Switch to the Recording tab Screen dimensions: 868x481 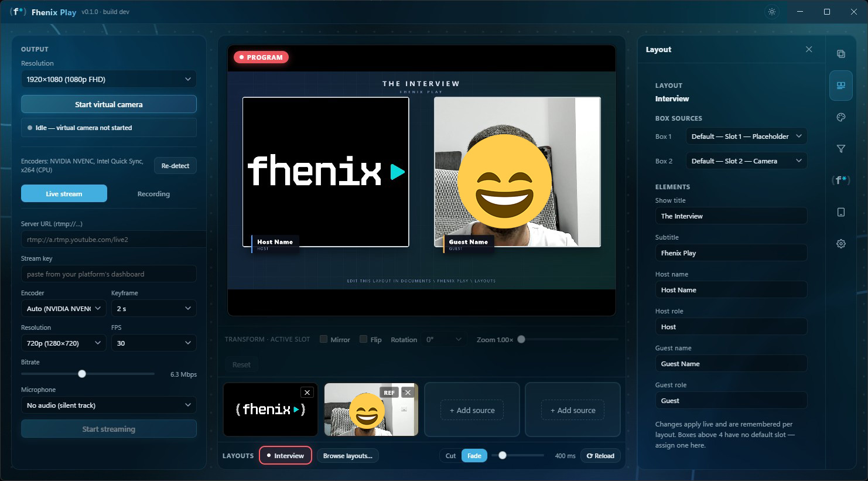pos(153,194)
